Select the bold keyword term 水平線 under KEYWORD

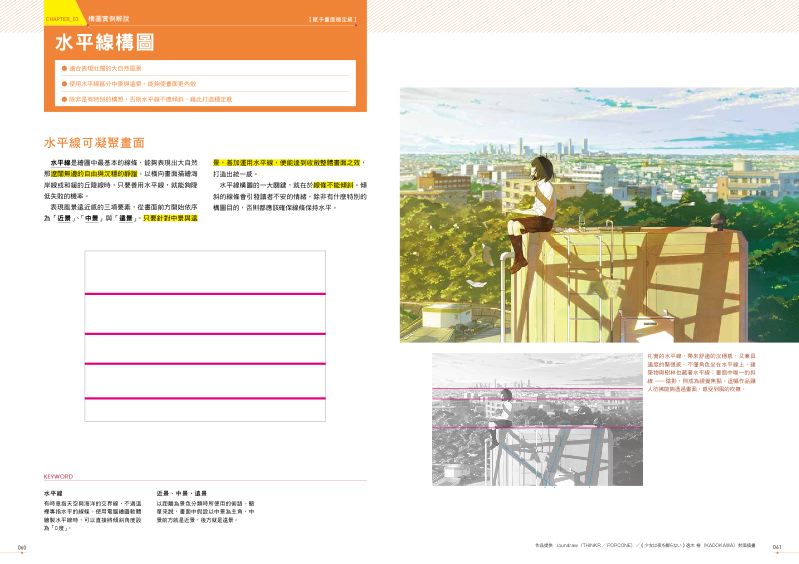(53, 493)
